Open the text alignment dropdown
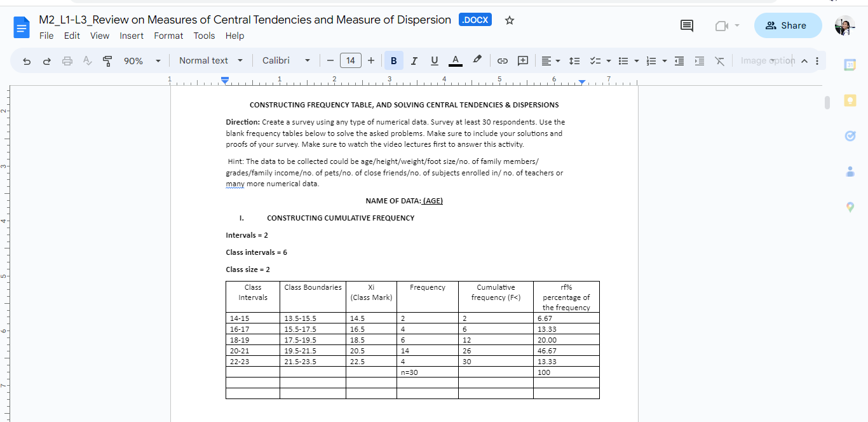The height and width of the screenshot is (422, 868). (x=550, y=61)
